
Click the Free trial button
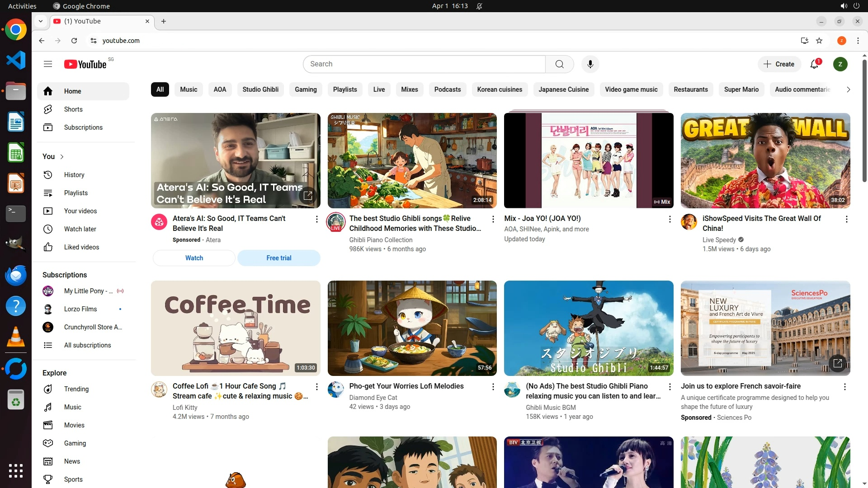[x=278, y=258]
